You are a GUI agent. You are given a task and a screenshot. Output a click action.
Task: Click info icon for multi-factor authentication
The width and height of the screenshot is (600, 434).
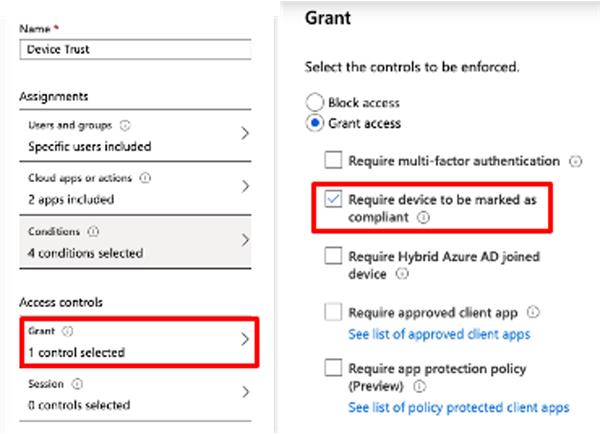(575, 161)
